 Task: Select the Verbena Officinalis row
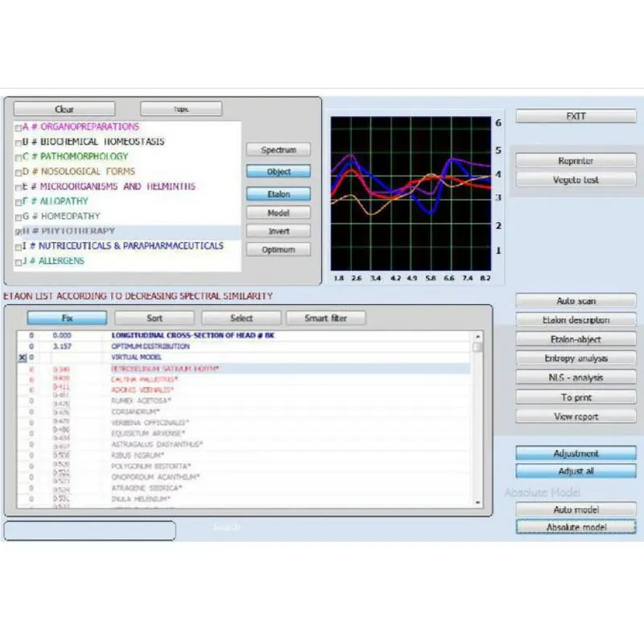(244, 423)
